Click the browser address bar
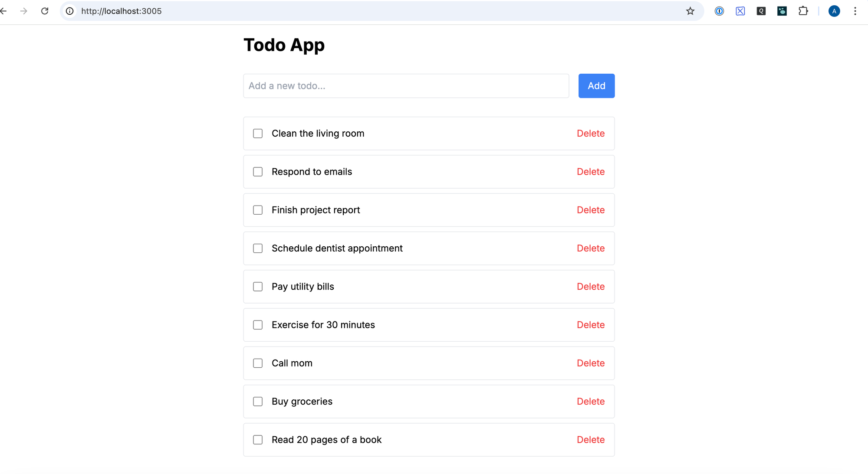Viewport: 868px width, 474px height. pos(304,11)
